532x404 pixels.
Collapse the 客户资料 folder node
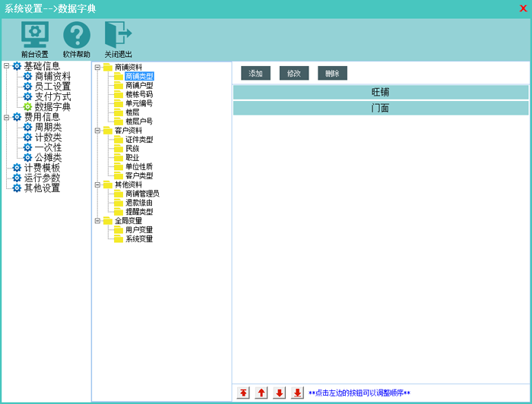tap(97, 131)
